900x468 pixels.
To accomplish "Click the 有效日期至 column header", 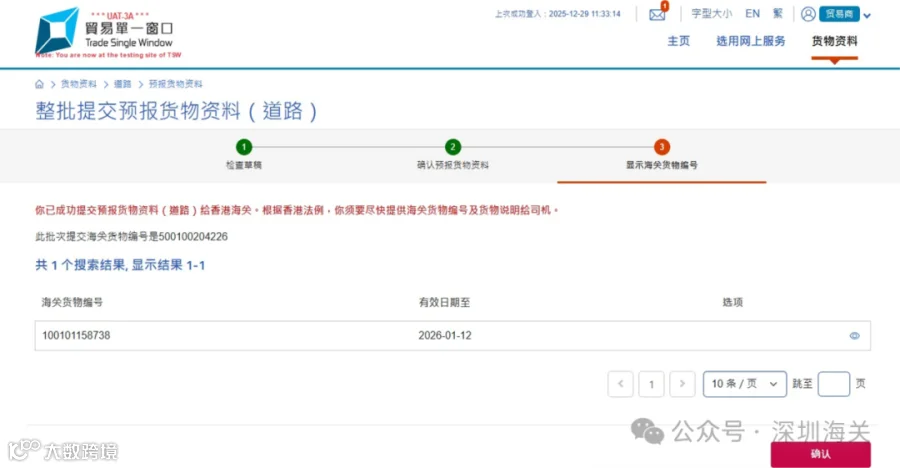I will coord(444,302).
